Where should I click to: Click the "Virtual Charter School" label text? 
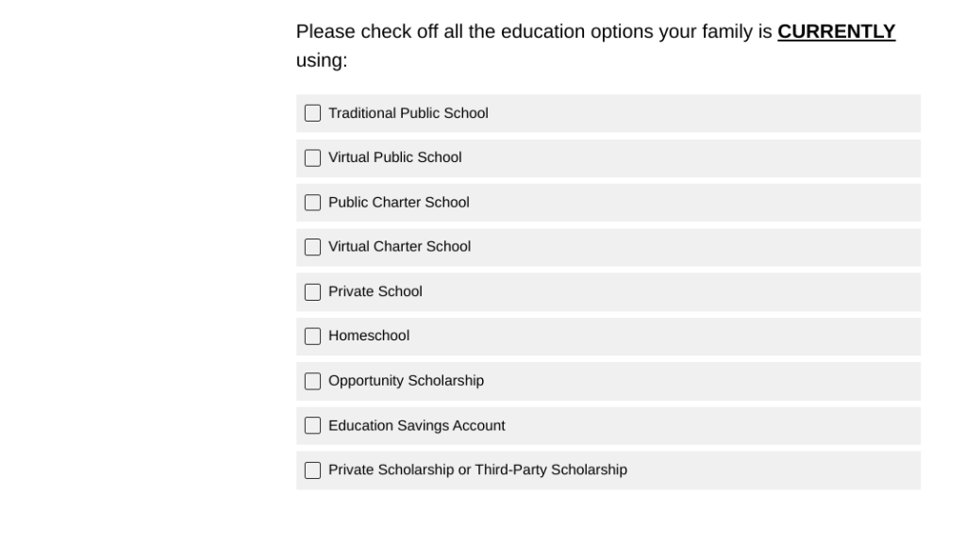coord(399,247)
